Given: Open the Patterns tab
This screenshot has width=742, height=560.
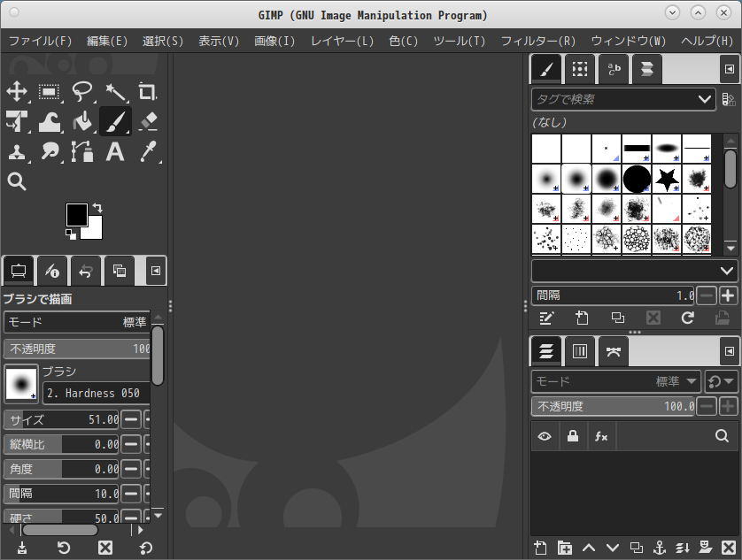Looking at the screenshot, I should point(580,70).
